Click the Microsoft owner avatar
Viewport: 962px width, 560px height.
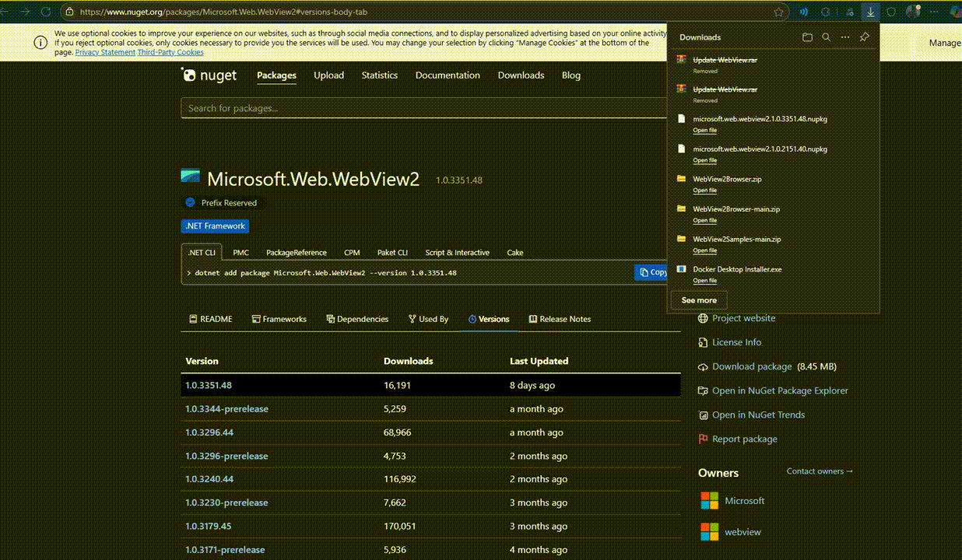tap(709, 500)
